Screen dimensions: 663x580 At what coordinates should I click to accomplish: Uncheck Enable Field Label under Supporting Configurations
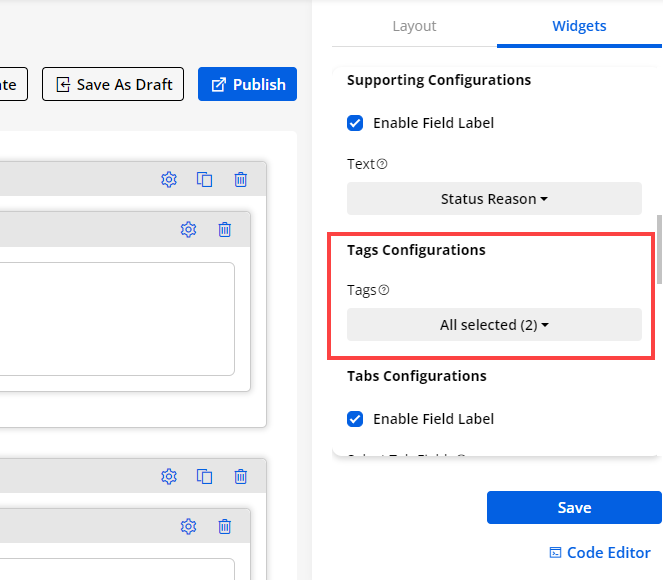click(x=355, y=123)
